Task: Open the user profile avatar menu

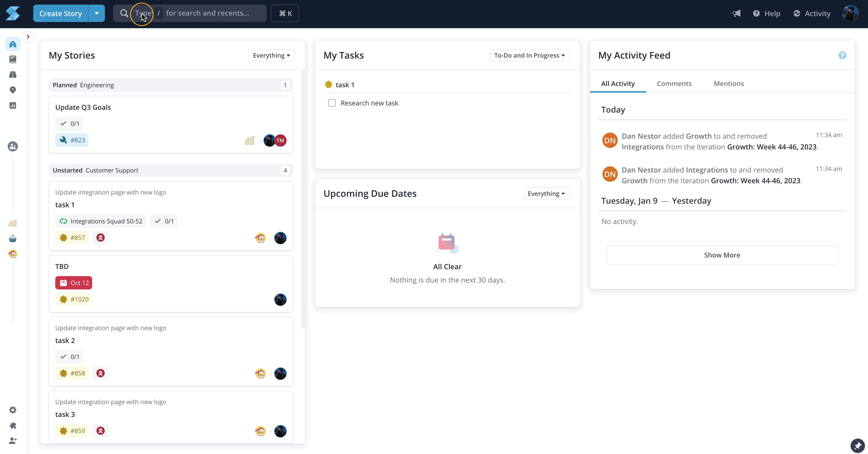Action: [850, 14]
